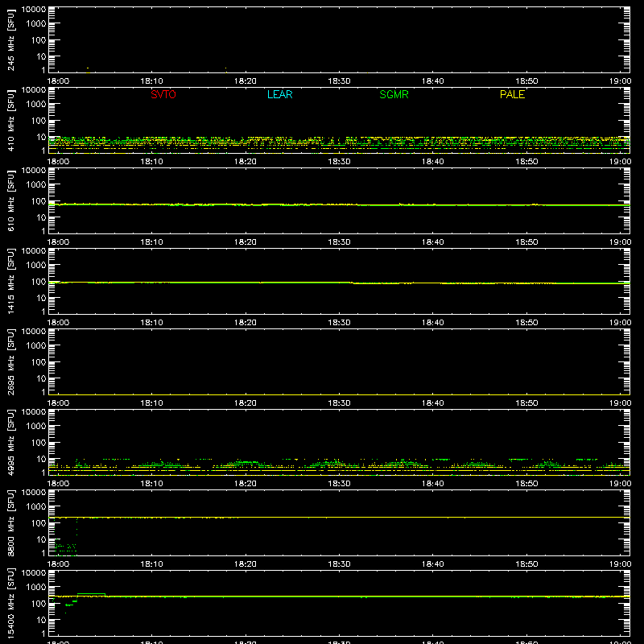
Task: Click the 18:10 time label beneath the 1415 MHz plot
Action: point(151,323)
